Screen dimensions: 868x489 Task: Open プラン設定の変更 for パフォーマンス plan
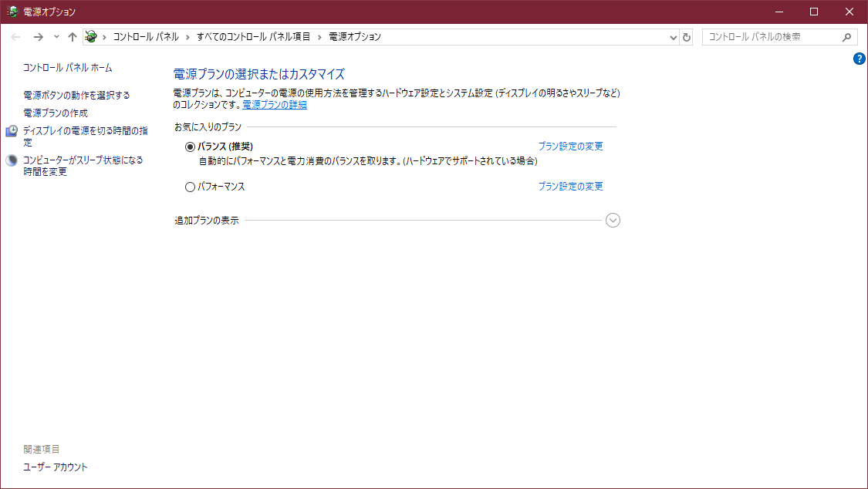[x=571, y=187]
